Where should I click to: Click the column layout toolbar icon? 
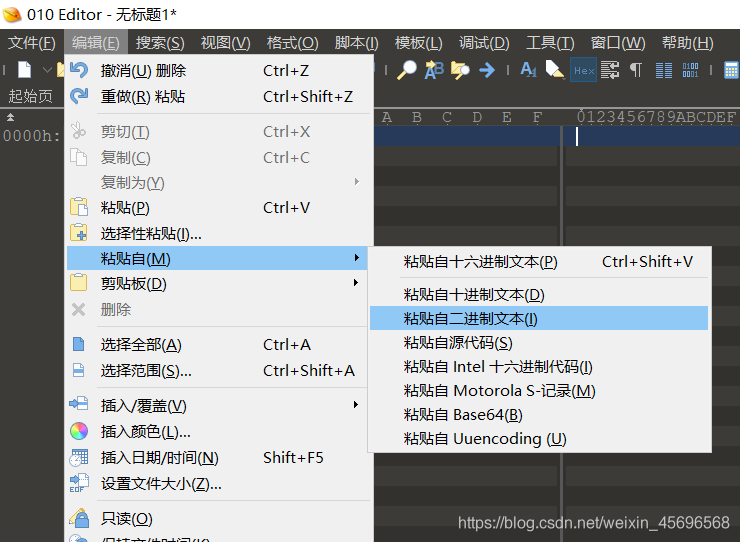(x=664, y=70)
